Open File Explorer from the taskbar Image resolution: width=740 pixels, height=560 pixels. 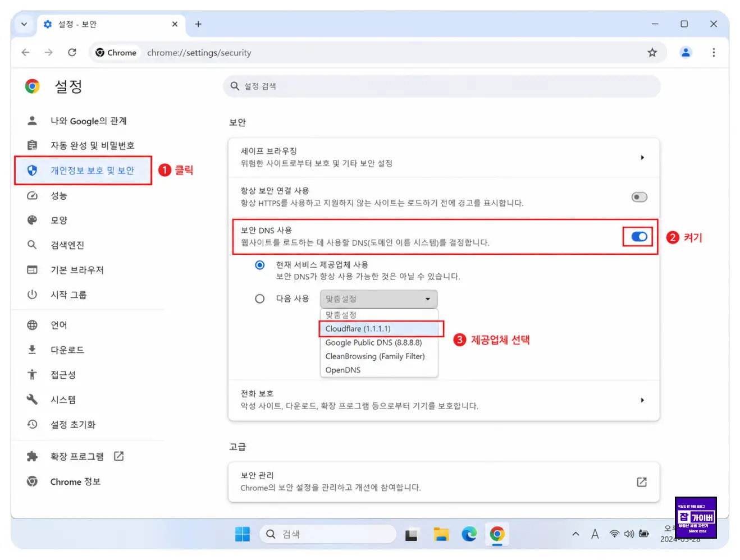click(441, 534)
